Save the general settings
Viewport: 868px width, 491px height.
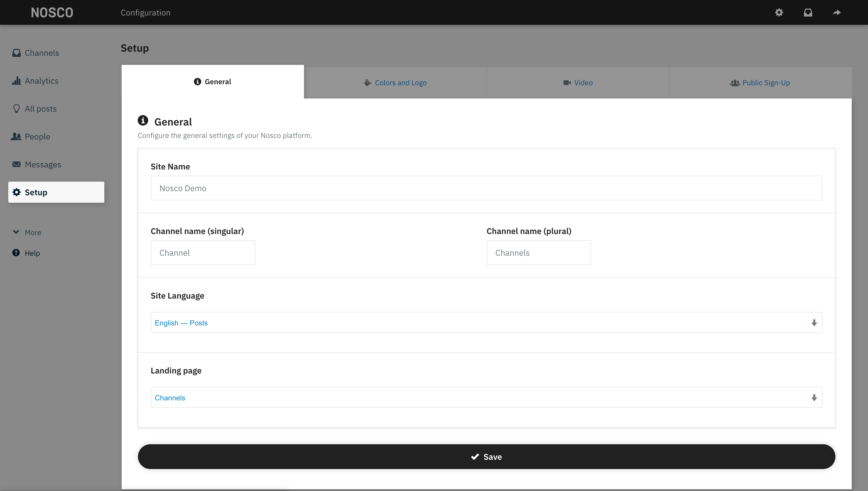click(486, 457)
